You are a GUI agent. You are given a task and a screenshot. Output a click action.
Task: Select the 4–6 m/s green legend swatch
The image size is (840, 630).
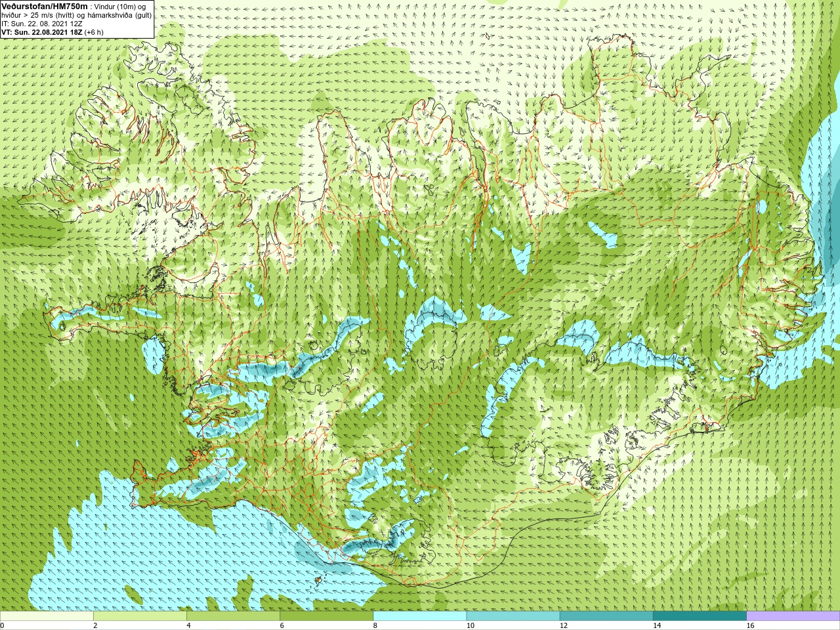click(x=233, y=616)
